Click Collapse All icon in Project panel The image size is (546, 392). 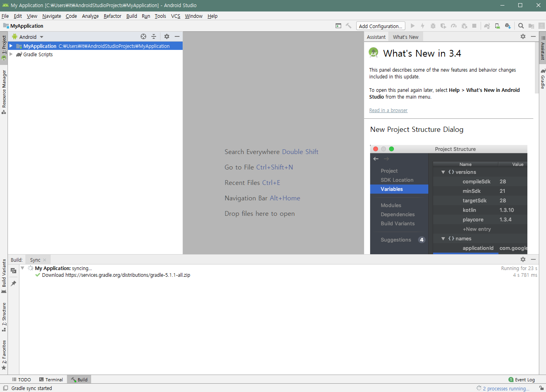[154, 36]
